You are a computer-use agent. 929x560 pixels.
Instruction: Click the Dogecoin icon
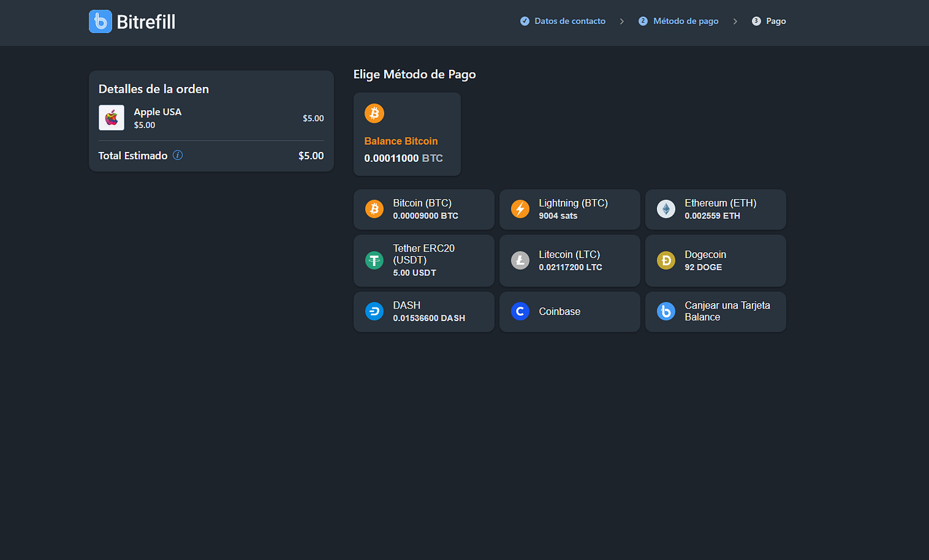point(666,260)
